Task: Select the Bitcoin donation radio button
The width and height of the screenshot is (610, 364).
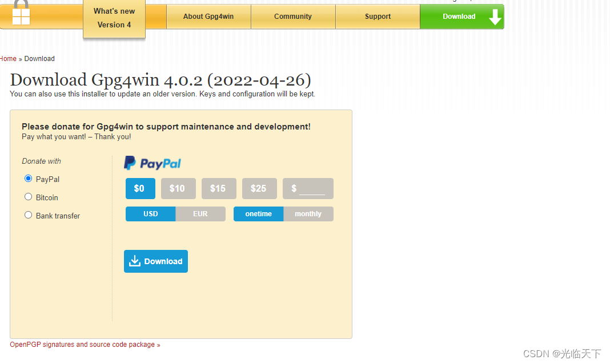Action: pyautogui.click(x=28, y=197)
